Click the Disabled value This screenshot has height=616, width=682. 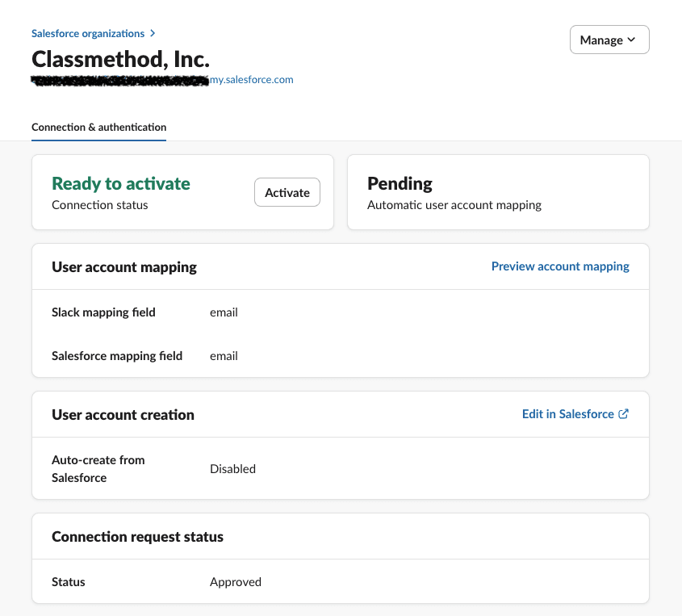232,469
